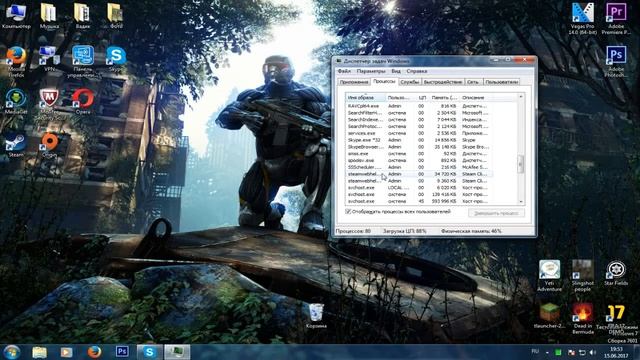Click the process list scrollbar thumb
Screen dimensions: 640x360
pos(521,164)
